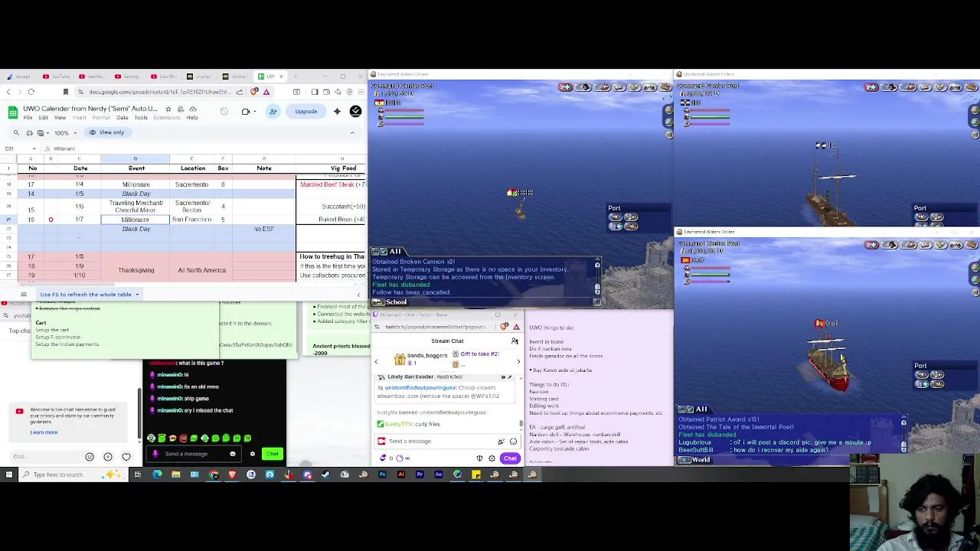Click the browser address bar URL
This screenshot has width=980, height=551.
(x=159, y=92)
